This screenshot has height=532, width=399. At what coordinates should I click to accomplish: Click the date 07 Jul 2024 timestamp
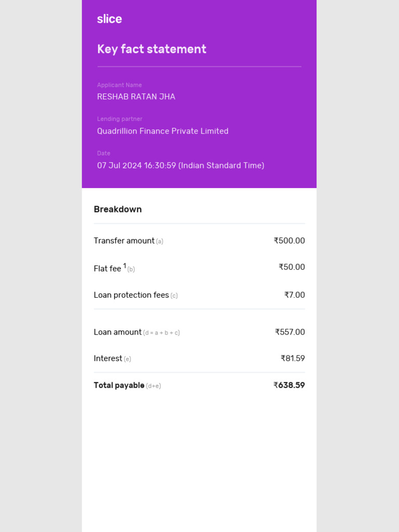[x=180, y=165]
